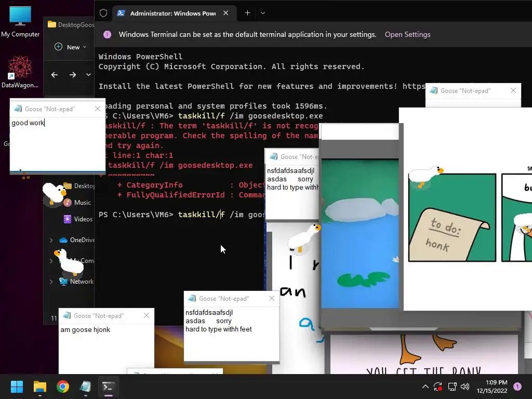Expand the My Computer tree node
This screenshot has width=532, height=399.
point(51,261)
